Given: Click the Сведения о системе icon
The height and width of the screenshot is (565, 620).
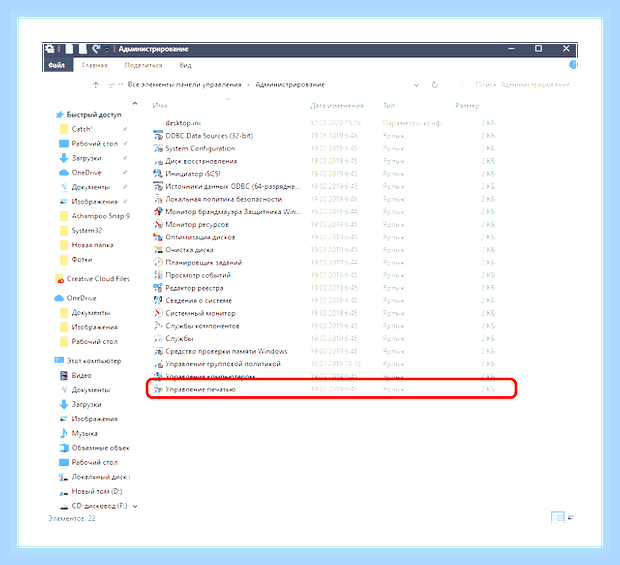Looking at the screenshot, I should 158,300.
